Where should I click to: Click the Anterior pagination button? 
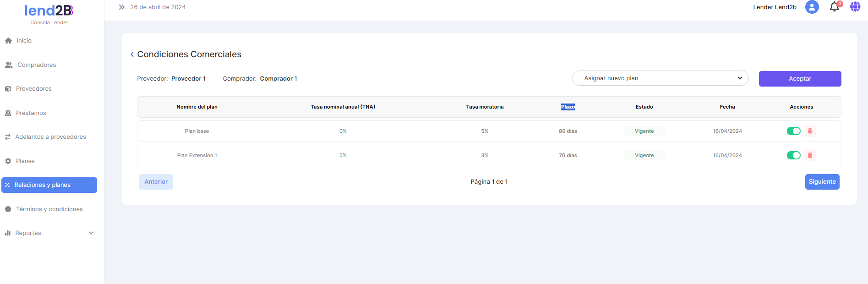156,182
